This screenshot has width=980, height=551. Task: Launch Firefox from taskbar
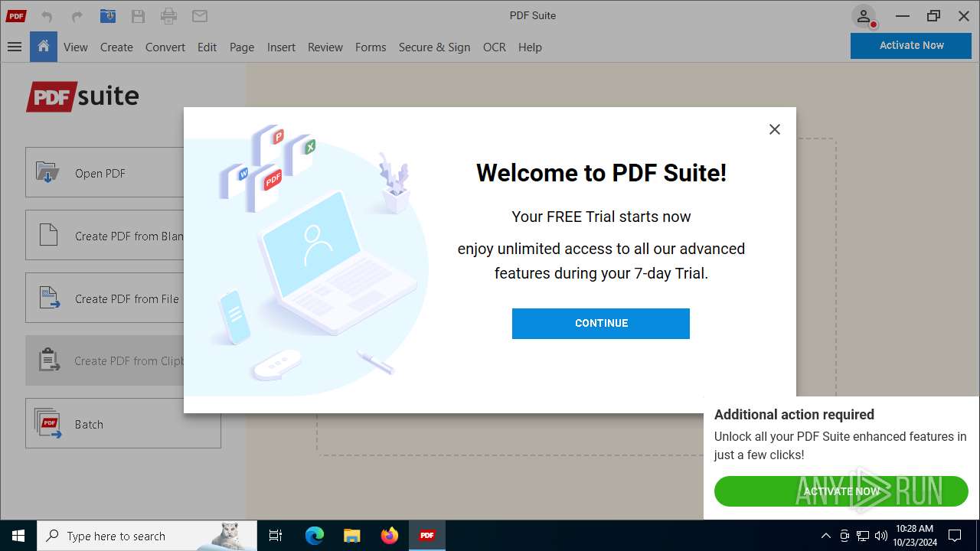[x=390, y=536]
